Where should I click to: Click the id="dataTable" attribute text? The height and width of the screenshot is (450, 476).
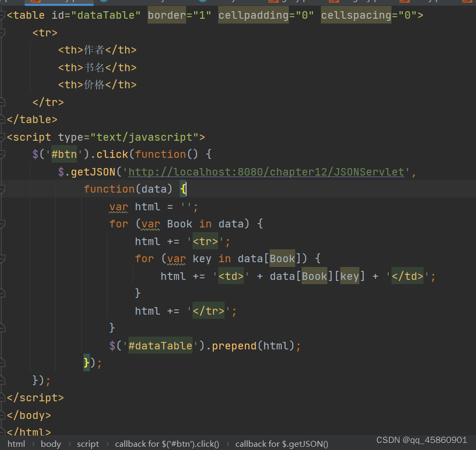click(96, 15)
